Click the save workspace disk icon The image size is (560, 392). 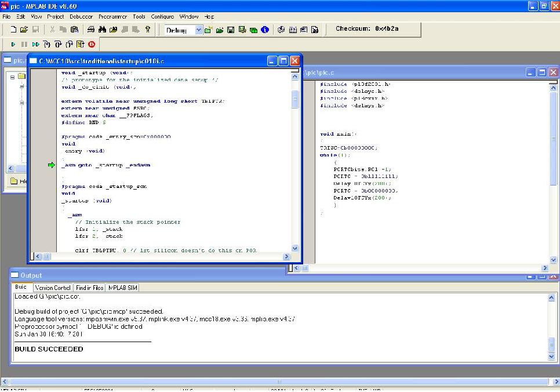pos(231,30)
